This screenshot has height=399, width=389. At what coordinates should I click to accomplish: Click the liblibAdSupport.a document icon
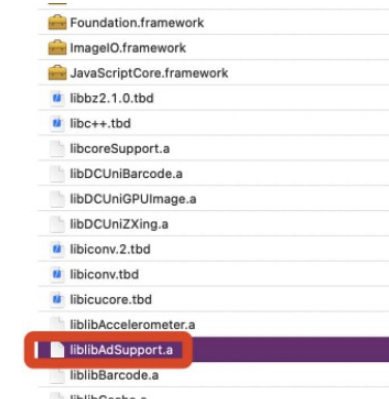tap(57, 350)
